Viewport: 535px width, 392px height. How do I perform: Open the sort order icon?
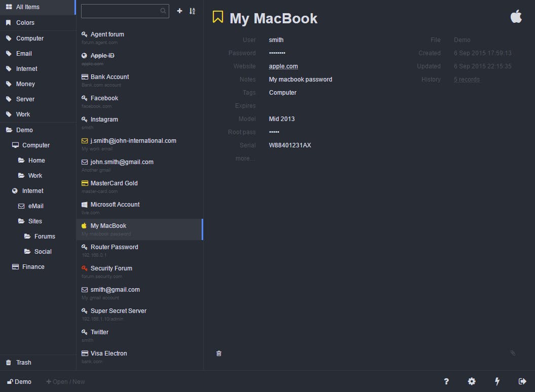pyautogui.click(x=193, y=11)
